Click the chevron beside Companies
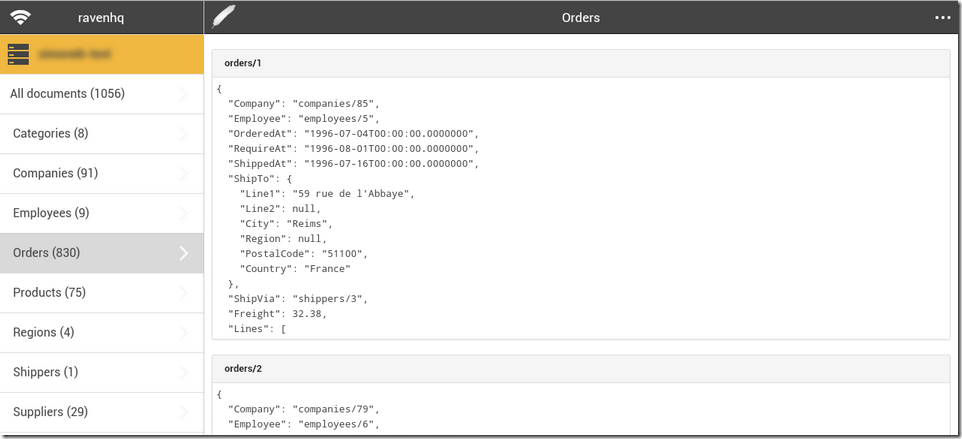 184,174
